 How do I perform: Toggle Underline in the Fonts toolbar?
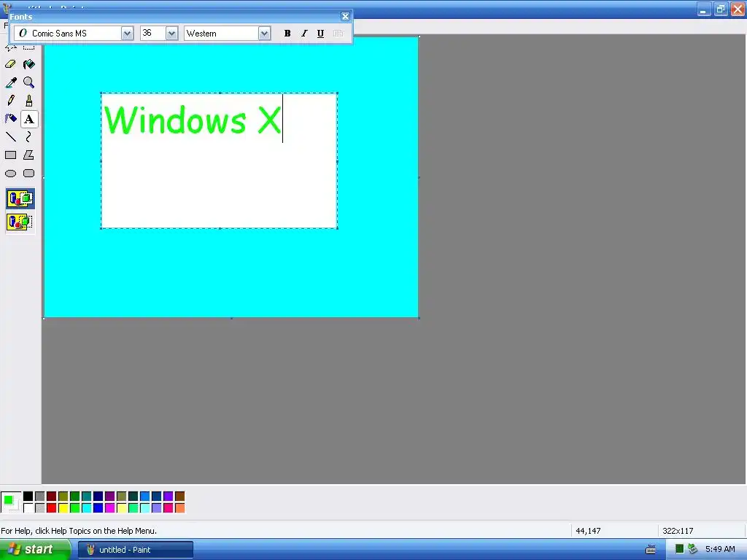point(321,34)
